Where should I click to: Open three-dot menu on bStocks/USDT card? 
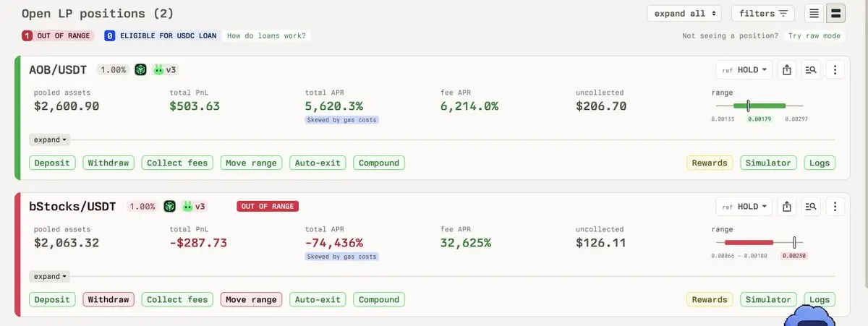tap(835, 207)
